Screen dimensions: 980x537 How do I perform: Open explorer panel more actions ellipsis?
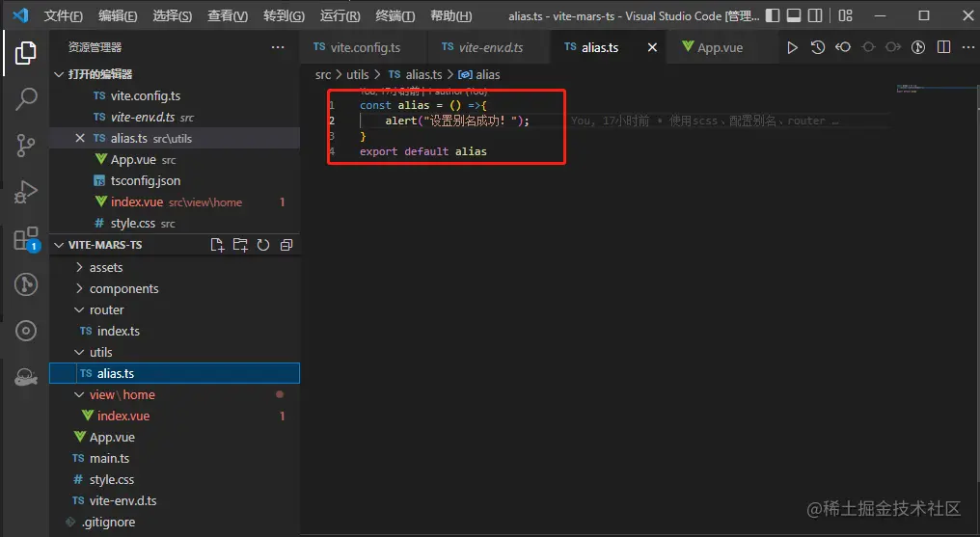pyautogui.click(x=278, y=47)
